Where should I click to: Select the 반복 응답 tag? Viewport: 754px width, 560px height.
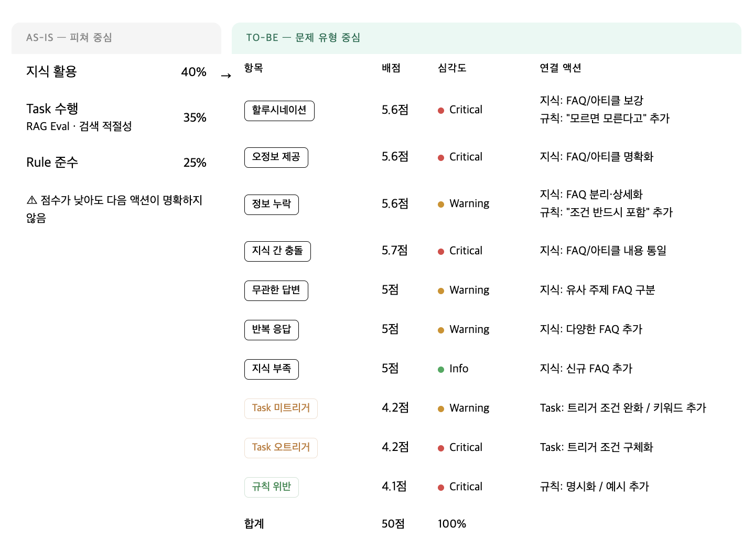271,330
